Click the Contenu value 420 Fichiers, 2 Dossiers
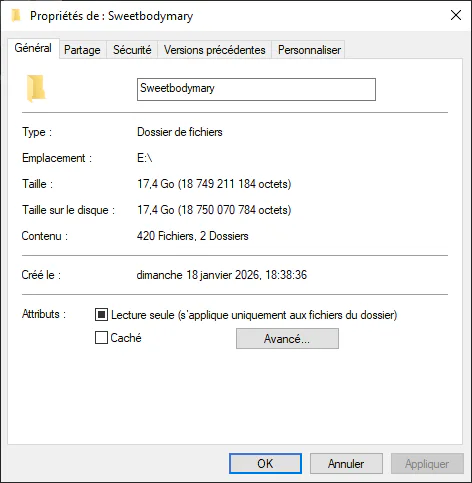Image resolution: width=472 pixels, height=483 pixels. pyautogui.click(x=193, y=236)
